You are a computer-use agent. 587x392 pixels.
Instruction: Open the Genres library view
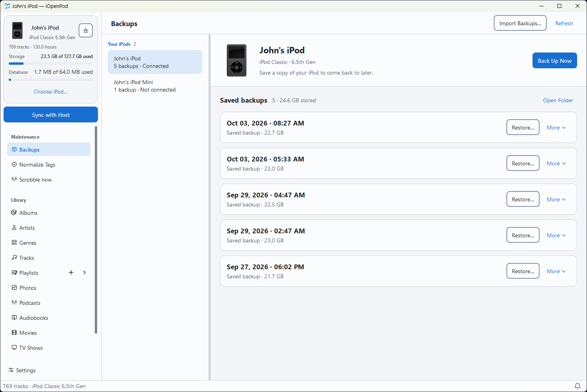pos(49,243)
